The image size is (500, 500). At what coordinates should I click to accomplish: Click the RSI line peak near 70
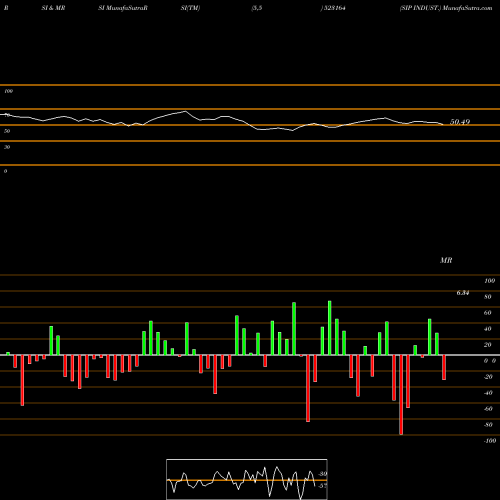(185, 111)
